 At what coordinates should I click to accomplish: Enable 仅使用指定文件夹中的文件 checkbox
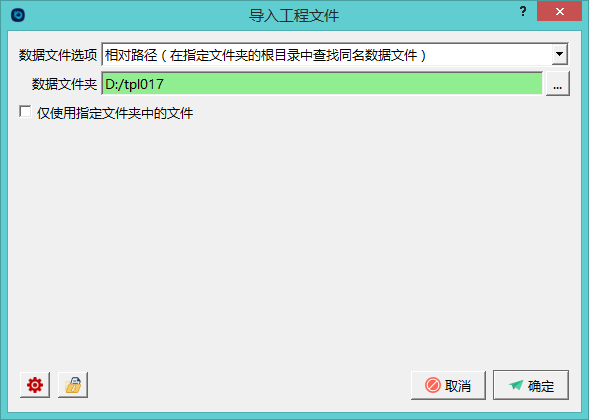pos(25,112)
